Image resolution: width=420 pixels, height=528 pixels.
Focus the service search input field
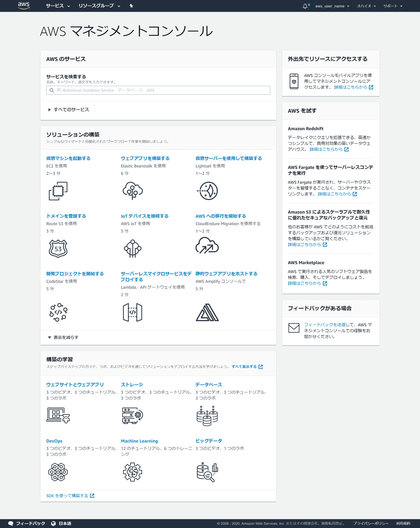158,90
